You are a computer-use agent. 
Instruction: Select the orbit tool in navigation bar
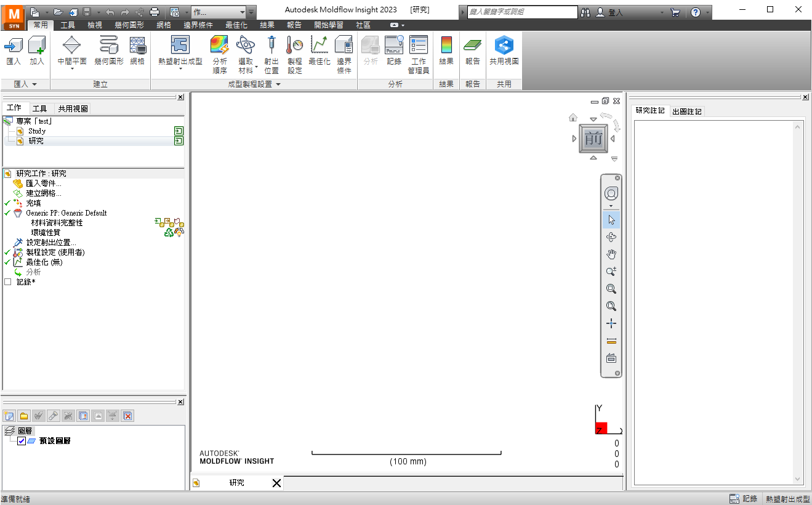click(x=611, y=237)
